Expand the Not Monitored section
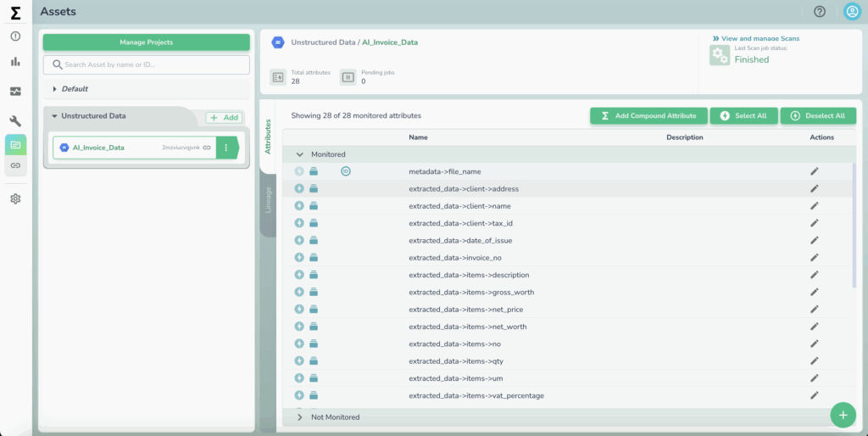Screen dimensions: 868x436 point(299,417)
